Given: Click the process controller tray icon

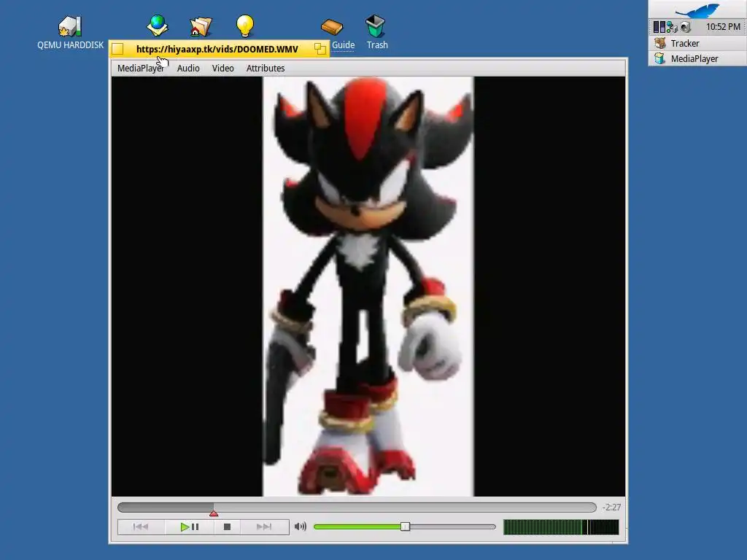Looking at the screenshot, I should click(659, 27).
